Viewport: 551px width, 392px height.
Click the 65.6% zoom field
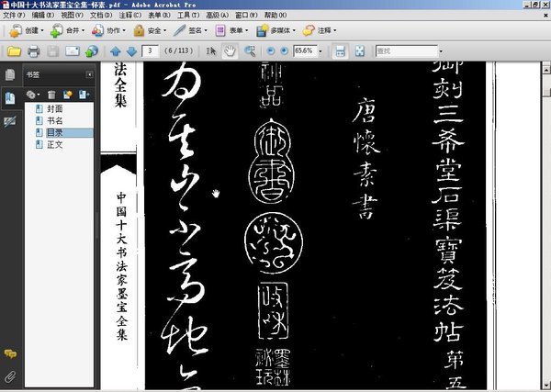tap(305, 50)
